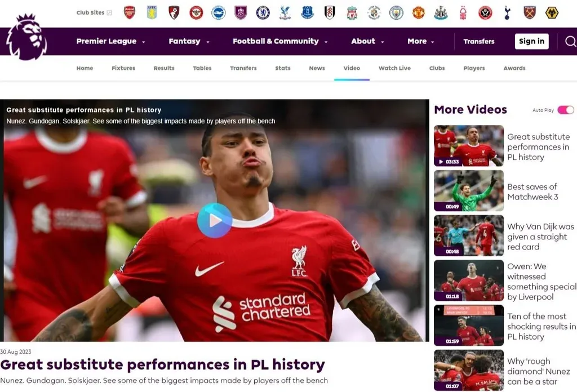Go to the Watch Live tab
577x392 pixels.
coord(394,68)
